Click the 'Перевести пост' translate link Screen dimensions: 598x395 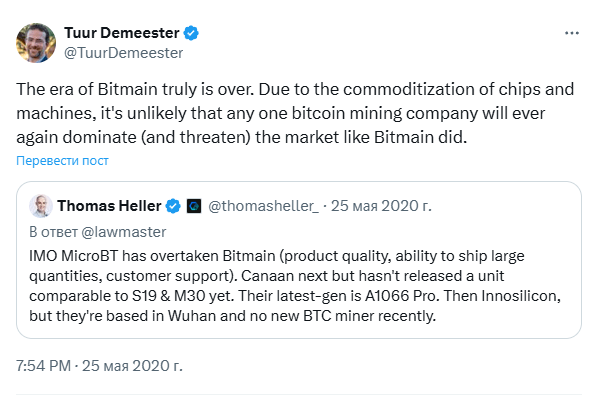click(62, 161)
